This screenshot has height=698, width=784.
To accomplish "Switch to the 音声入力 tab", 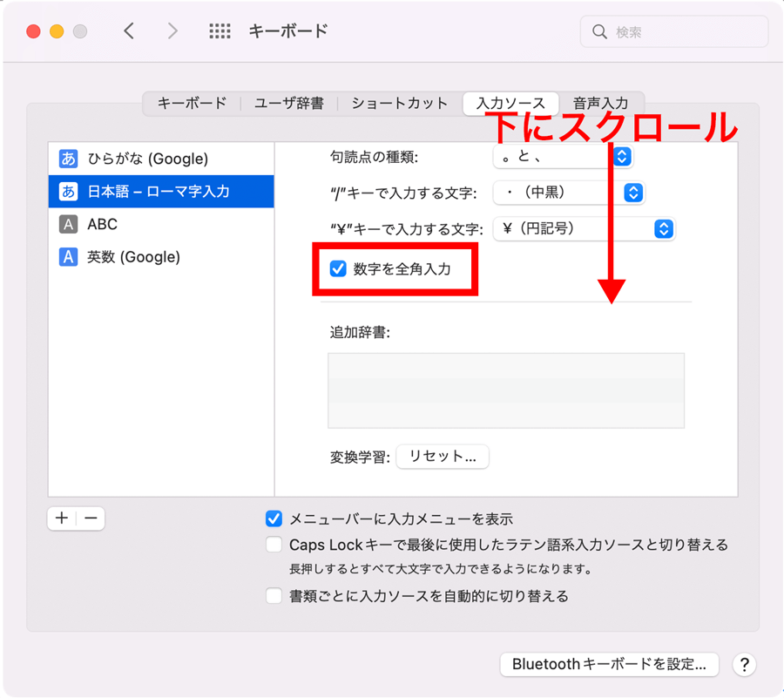I will [600, 103].
